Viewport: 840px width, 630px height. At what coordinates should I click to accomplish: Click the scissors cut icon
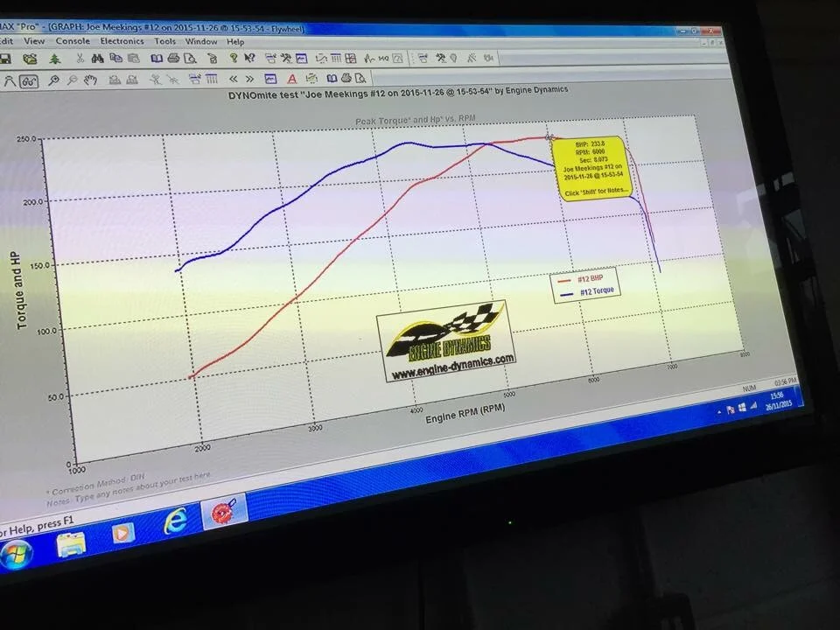coord(80,58)
